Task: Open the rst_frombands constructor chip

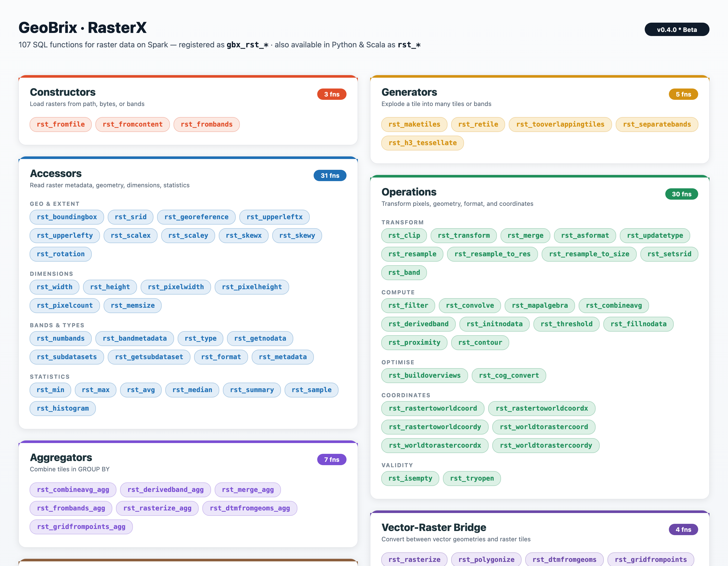Action: (207, 125)
